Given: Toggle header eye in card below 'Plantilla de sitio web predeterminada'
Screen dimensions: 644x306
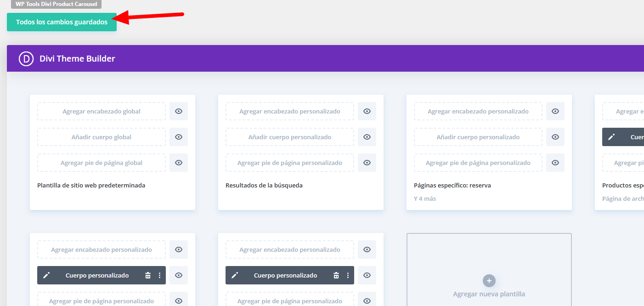Looking at the screenshot, I should pyautogui.click(x=179, y=249).
